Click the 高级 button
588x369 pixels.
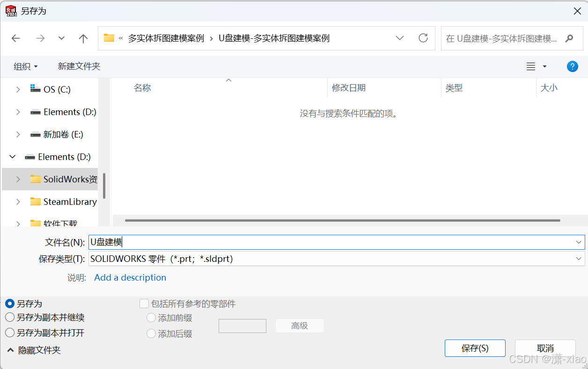point(300,326)
